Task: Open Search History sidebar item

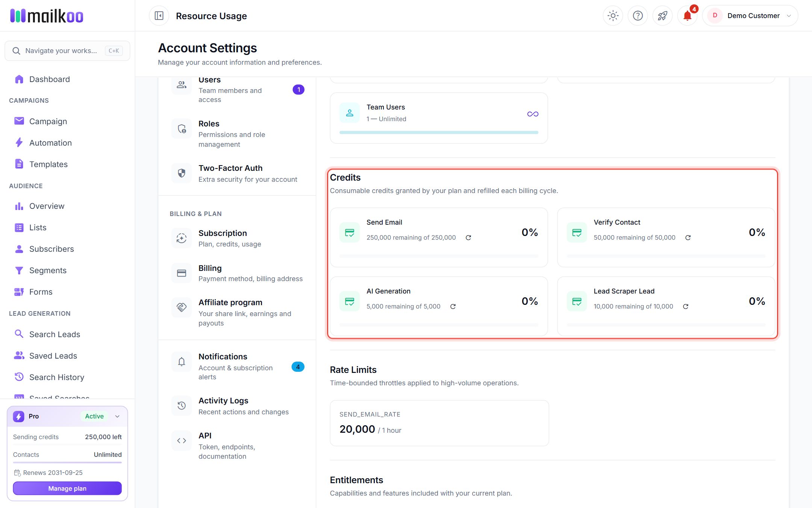Action: [68, 377]
